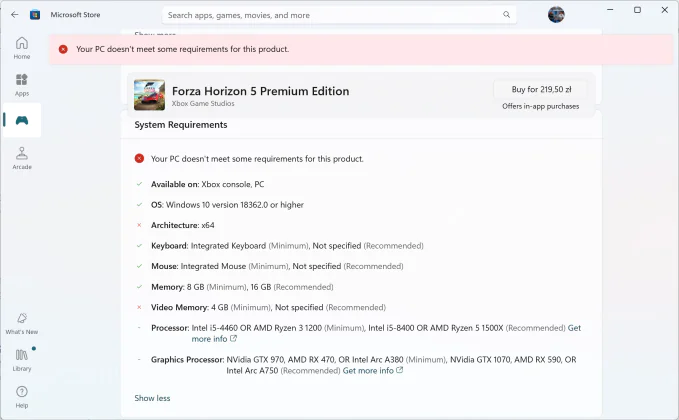
Task: Click the System Requirements heading
Action: click(x=181, y=125)
